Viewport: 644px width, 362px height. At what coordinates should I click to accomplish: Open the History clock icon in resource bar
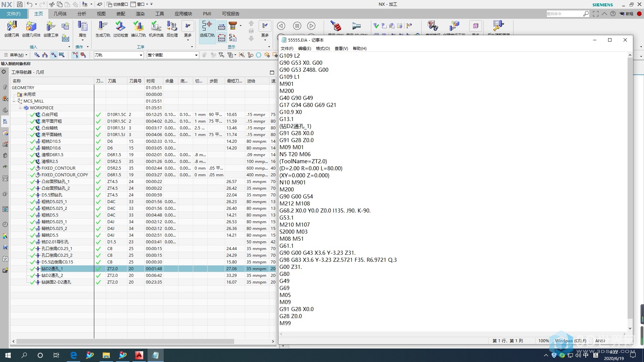point(5,225)
